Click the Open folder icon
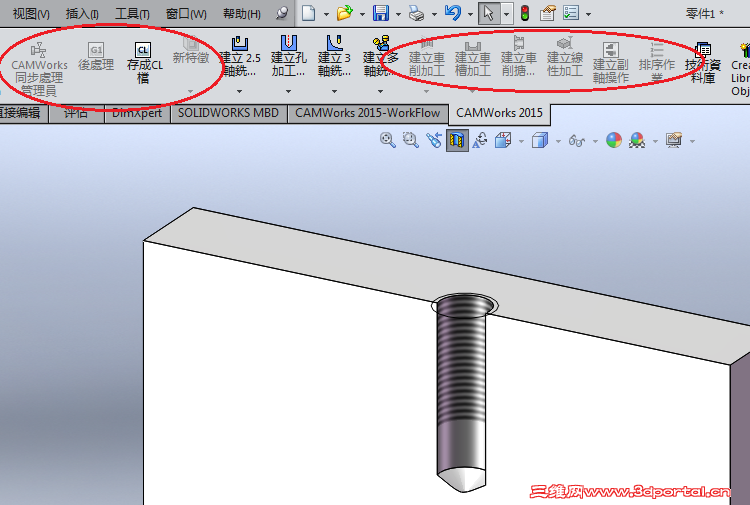 pyautogui.click(x=344, y=13)
